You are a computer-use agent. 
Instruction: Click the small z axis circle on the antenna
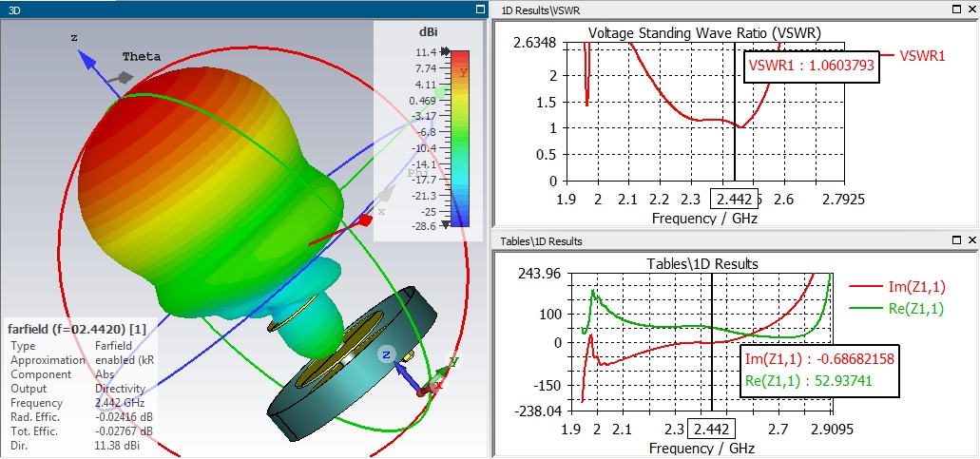pos(387,354)
